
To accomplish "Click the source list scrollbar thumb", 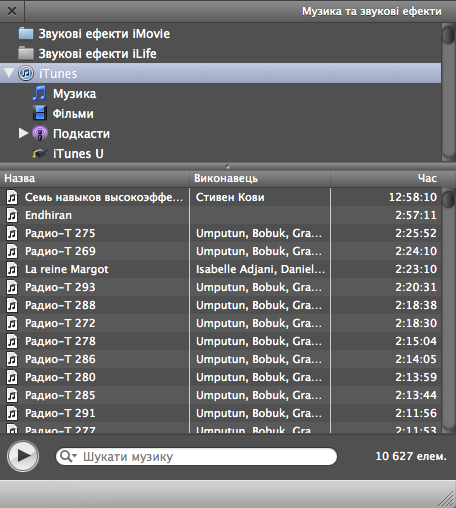I will point(449,34).
